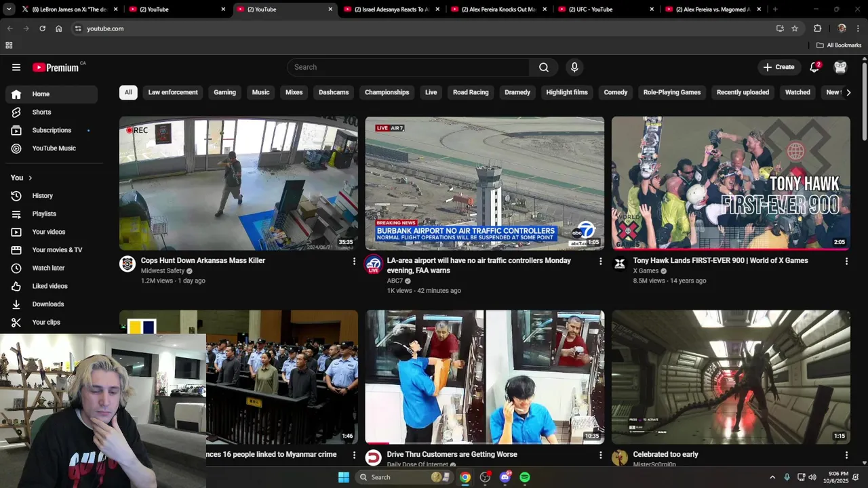Select the Championships filter chip
The height and width of the screenshot is (488, 868).
coord(387,92)
